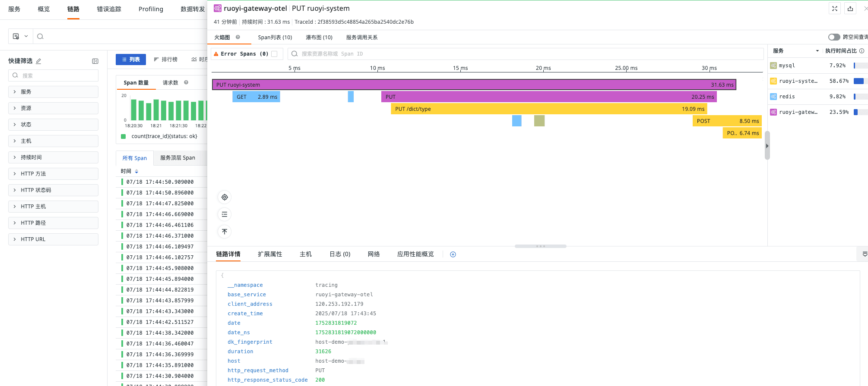Click the PUT 20.25 ms span bar
The width and height of the screenshot is (868, 386).
[549, 97]
